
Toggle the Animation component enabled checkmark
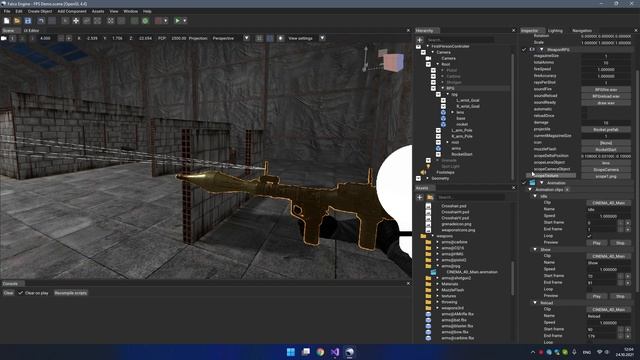click(524, 183)
